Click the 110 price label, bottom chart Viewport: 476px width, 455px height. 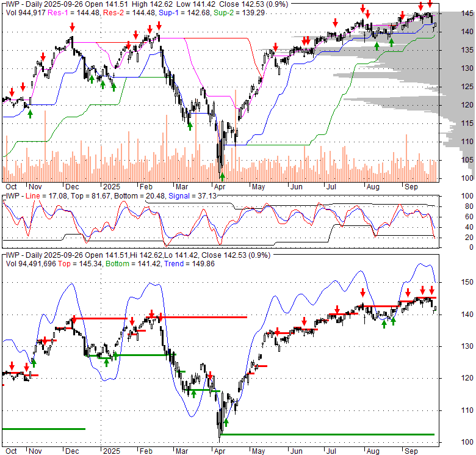point(467,410)
